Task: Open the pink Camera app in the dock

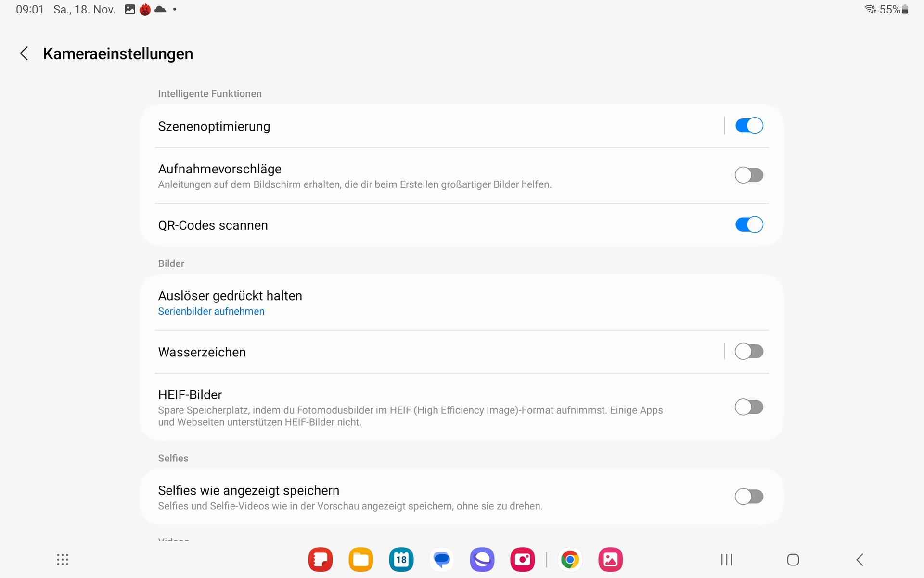Action: tap(523, 560)
